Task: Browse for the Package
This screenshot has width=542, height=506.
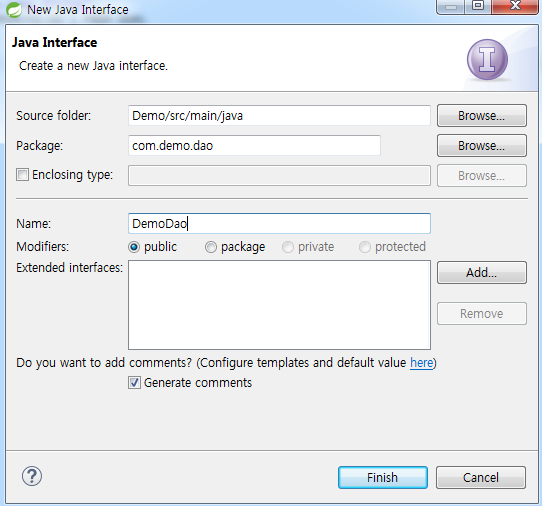Action: point(482,146)
